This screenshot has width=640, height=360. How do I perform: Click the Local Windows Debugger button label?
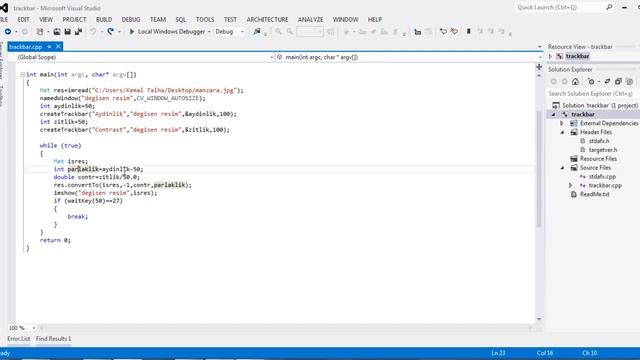pyautogui.click(x=171, y=31)
